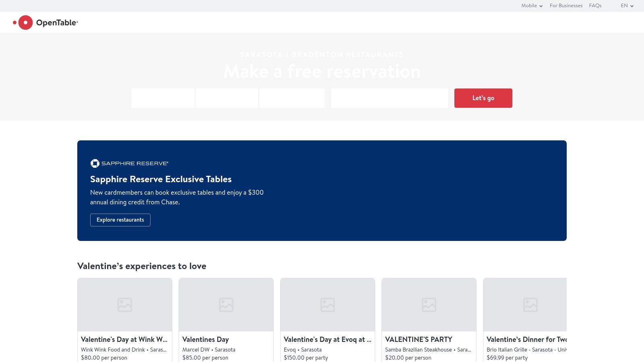The image size is (644, 362).
Task: Open Valentine's Day at Wink Wink image
Action: [125, 304]
